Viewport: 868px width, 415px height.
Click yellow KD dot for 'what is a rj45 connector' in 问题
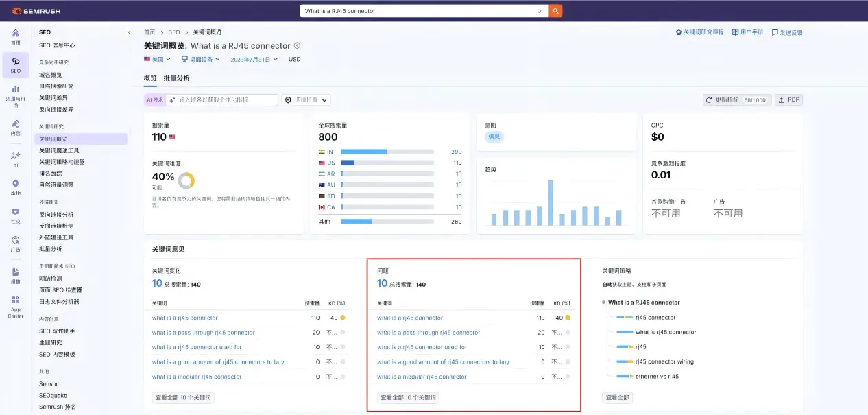(x=568, y=318)
